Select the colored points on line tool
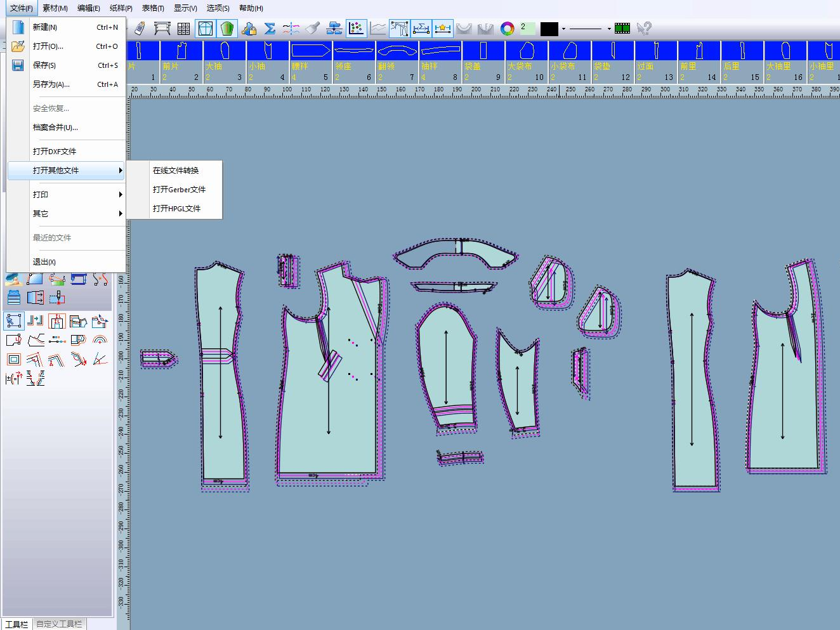This screenshot has width=840, height=630. coord(57,340)
